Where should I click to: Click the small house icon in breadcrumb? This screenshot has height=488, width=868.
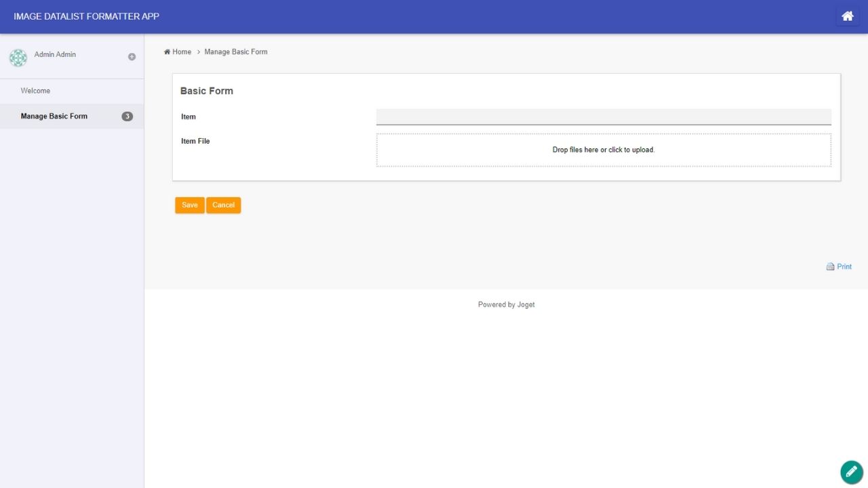167,52
